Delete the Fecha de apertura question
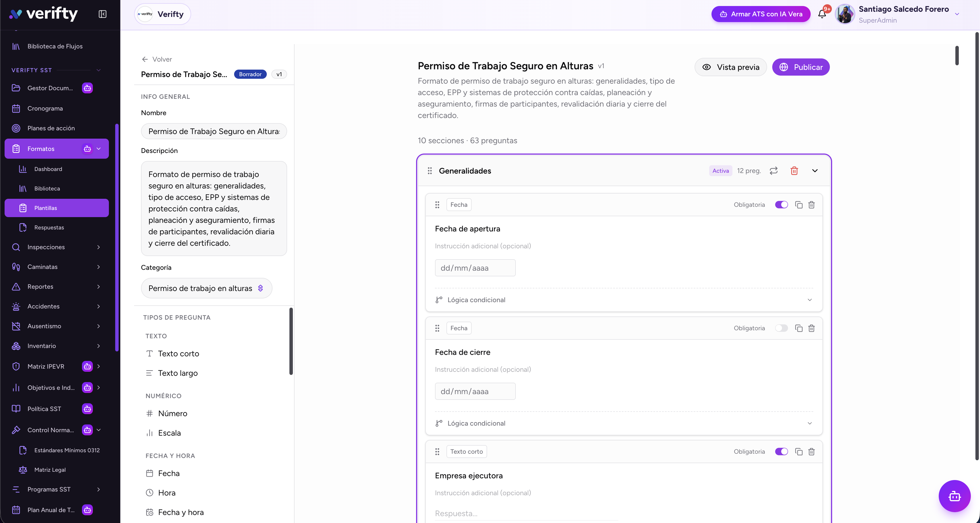This screenshot has height=523, width=980. [x=812, y=205]
